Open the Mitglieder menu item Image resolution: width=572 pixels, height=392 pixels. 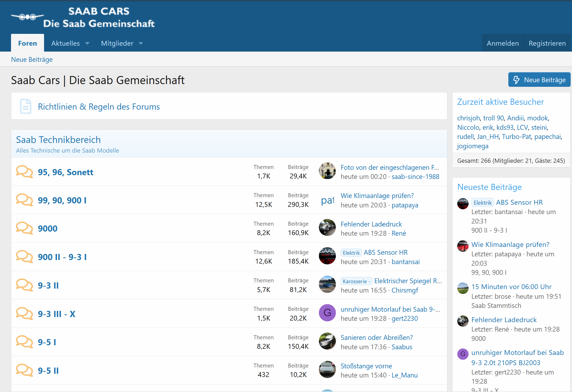click(x=117, y=43)
